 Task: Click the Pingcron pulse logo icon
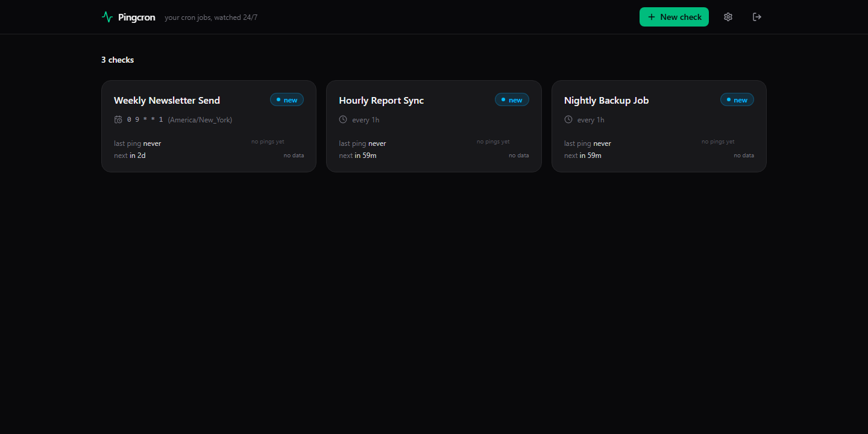pos(107,17)
